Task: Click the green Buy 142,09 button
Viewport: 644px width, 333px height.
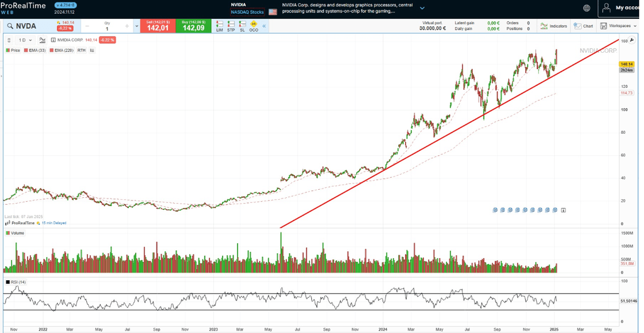Action: 193,26
